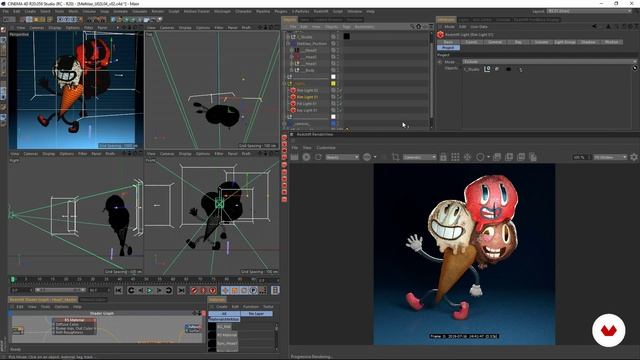Image resolution: width=640 pixels, height=360 pixels.
Task: Jump to the animation's first frame
Action: tap(118, 290)
